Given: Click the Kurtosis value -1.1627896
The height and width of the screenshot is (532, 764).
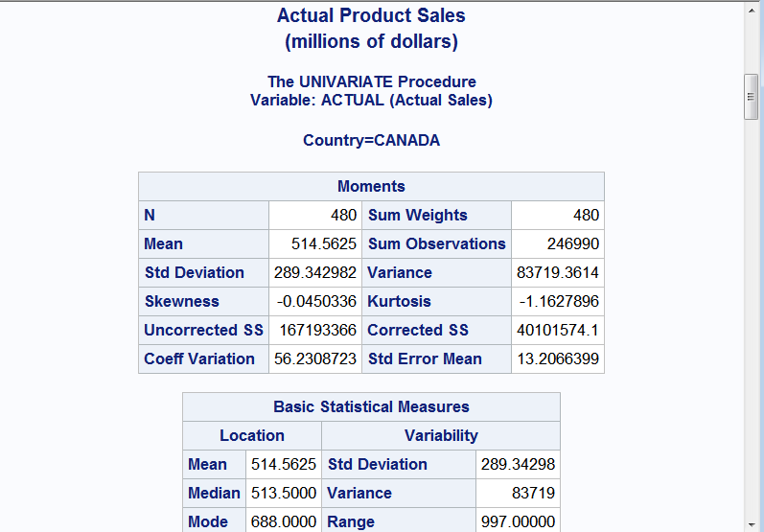Looking at the screenshot, I should pos(559,301).
